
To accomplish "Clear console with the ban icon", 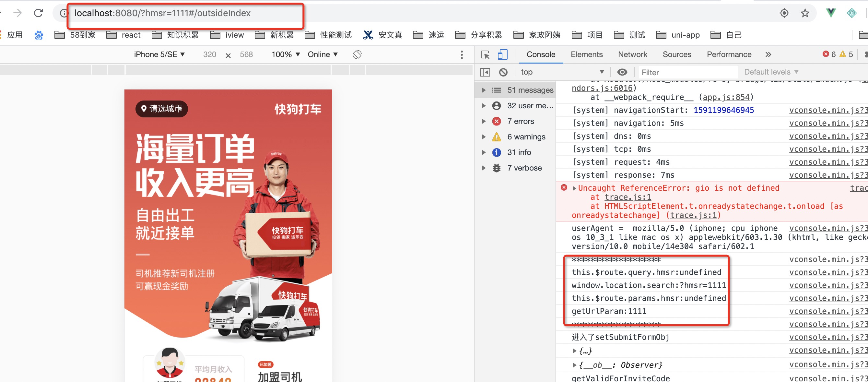I will pyautogui.click(x=503, y=72).
